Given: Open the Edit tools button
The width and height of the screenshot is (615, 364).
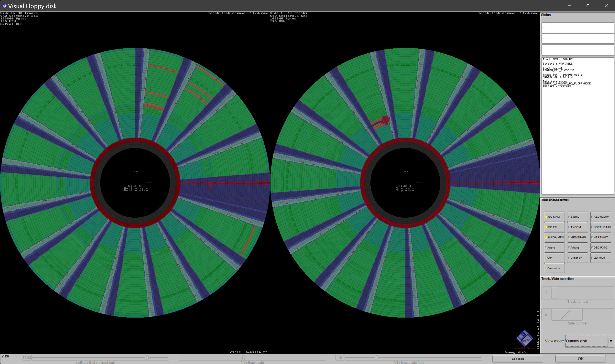Looking at the screenshot, I should pos(518,358).
